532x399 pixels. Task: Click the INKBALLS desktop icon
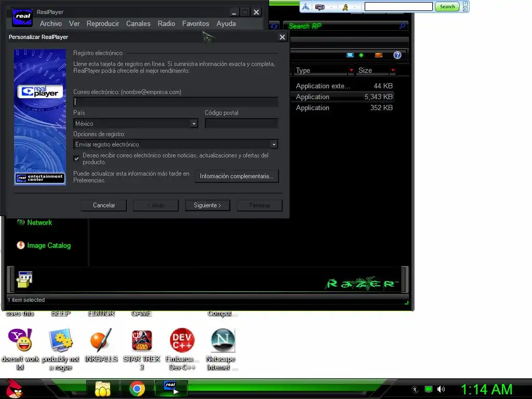101,340
